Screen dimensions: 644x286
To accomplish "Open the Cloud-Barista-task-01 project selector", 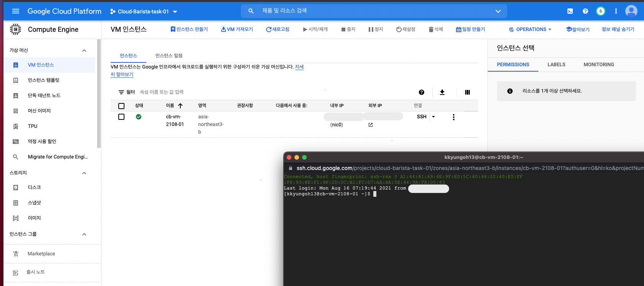I will coord(144,11).
